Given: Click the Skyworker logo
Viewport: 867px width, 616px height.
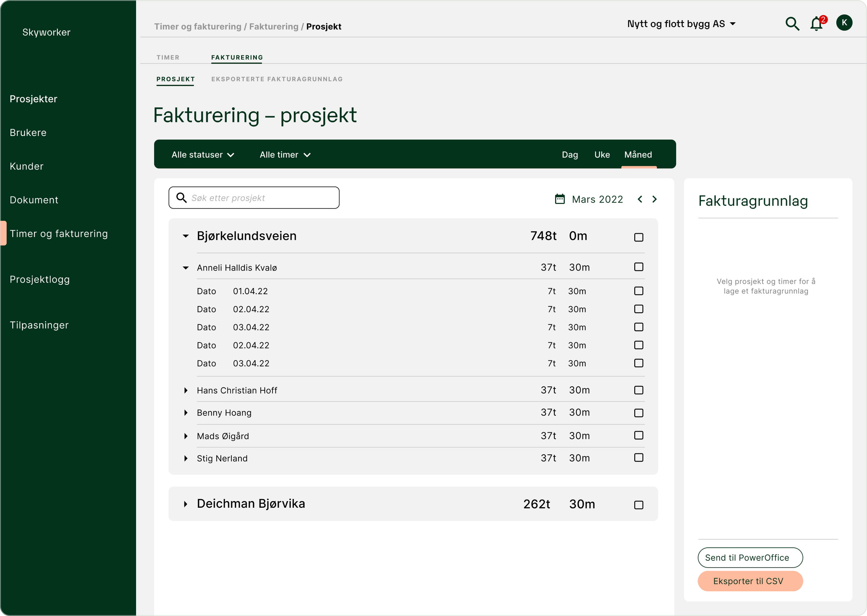Looking at the screenshot, I should click(x=46, y=32).
